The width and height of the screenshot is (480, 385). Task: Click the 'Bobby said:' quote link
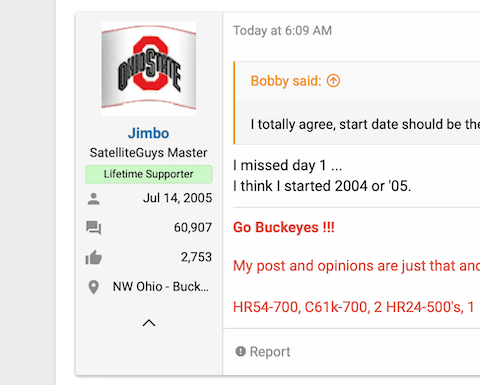tap(286, 81)
